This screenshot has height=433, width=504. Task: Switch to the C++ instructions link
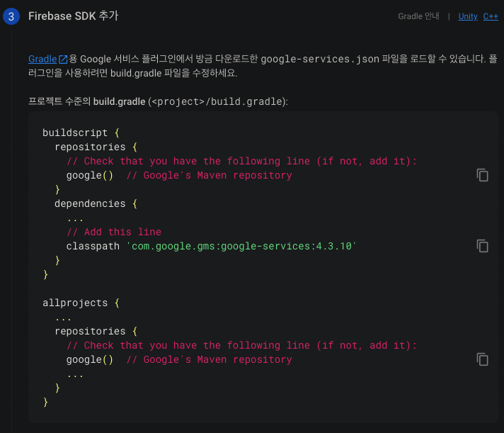point(491,16)
